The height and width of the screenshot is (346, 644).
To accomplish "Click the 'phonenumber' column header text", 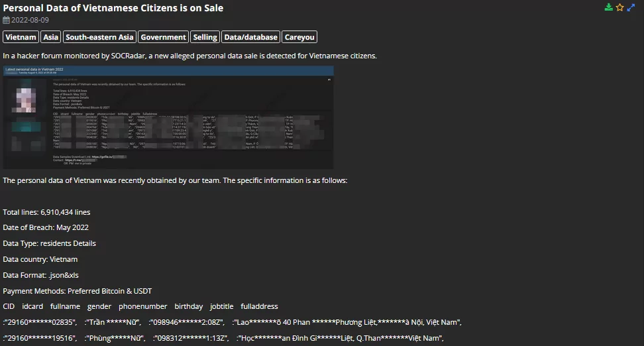I will [143, 306].
